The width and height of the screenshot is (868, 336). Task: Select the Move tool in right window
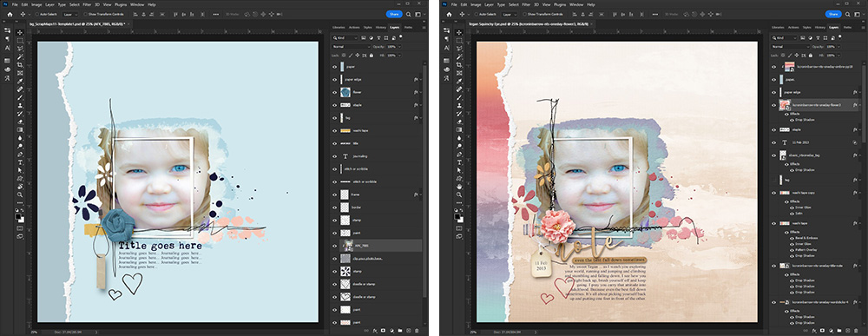pos(459,33)
